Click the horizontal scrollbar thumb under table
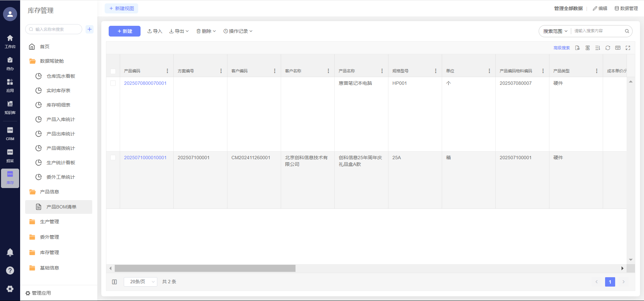 pos(205,268)
